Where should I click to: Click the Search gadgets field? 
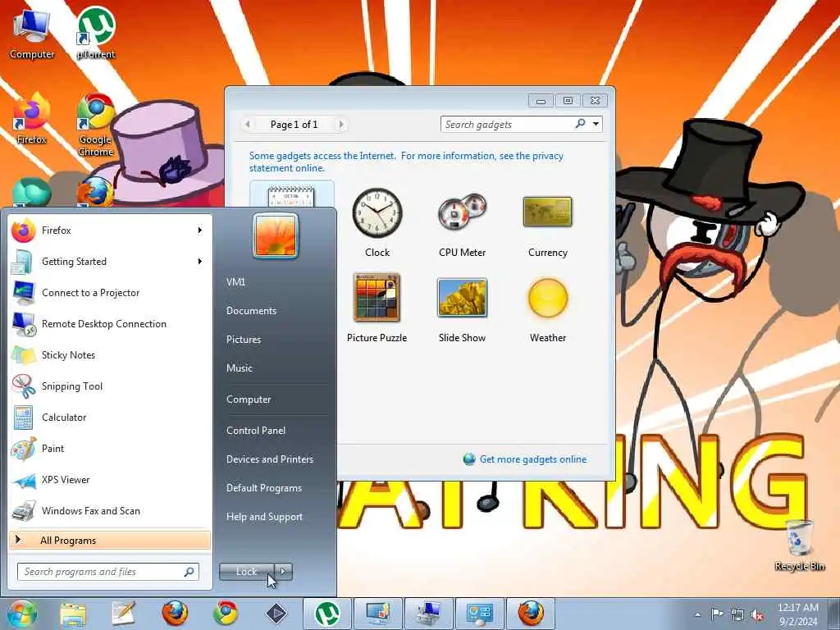click(x=506, y=125)
